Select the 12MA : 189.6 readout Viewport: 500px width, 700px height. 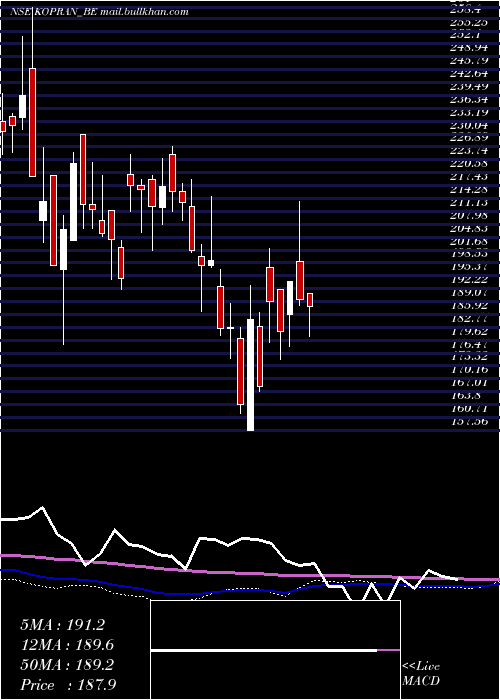(67, 645)
